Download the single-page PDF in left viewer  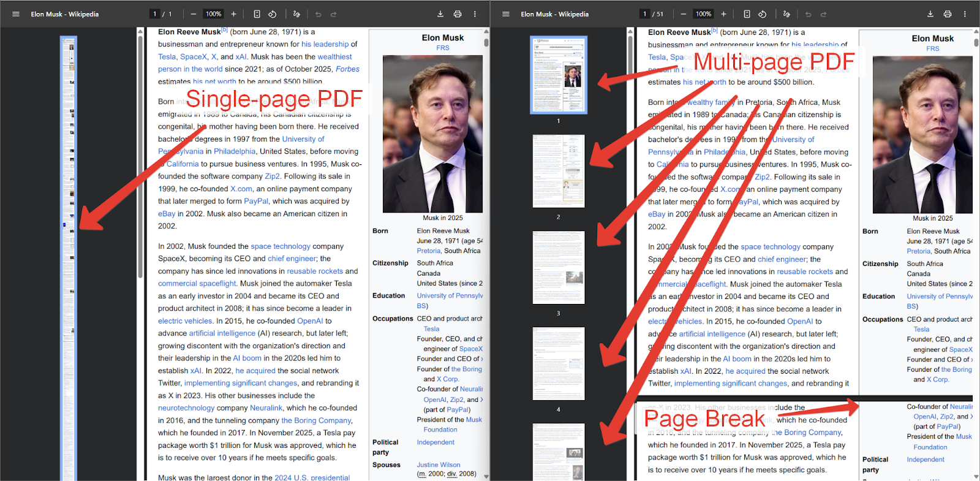pyautogui.click(x=440, y=14)
